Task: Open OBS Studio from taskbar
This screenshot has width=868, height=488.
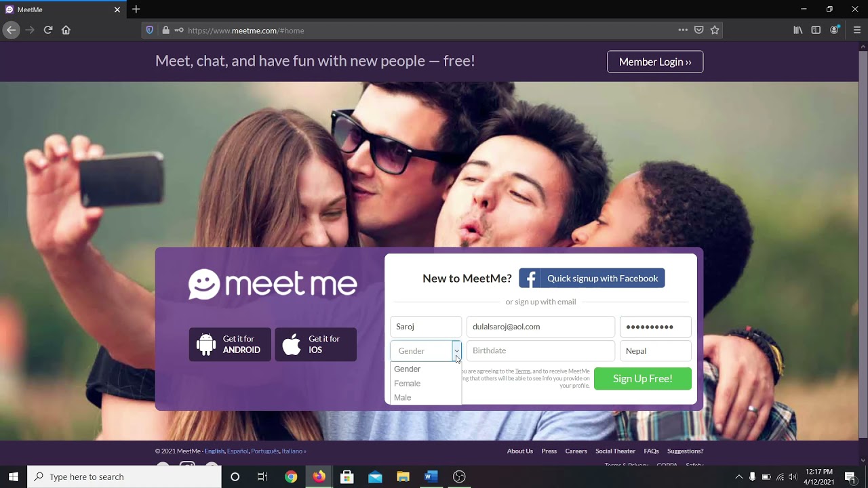Action: (459, 476)
